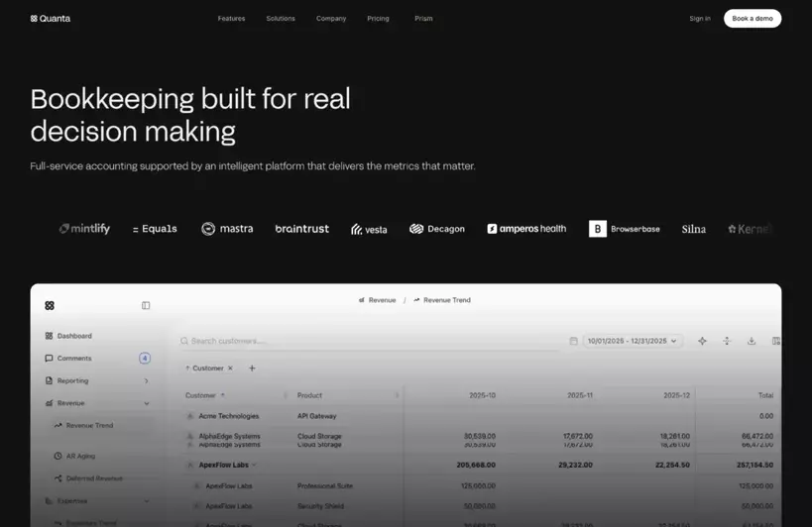Open Dashboard in the sidebar

[68, 336]
